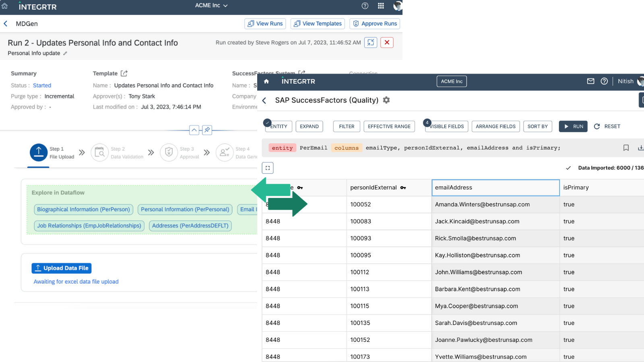Image resolution: width=644 pixels, height=362 pixels.
Task: Select Step 4 Data Generation icon
Action: [x=225, y=152]
